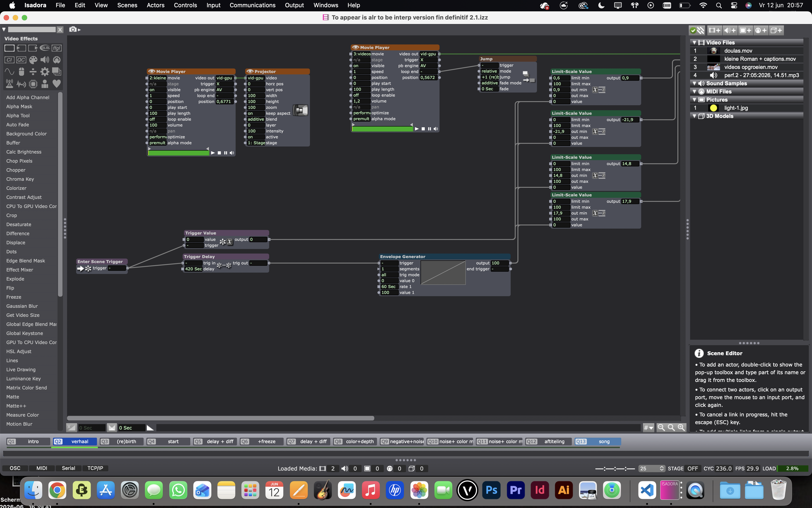Image resolution: width=812 pixels, height=508 pixels.
Task: Click the horizontal scene editor scrollbar
Action: (x=220, y=418)
